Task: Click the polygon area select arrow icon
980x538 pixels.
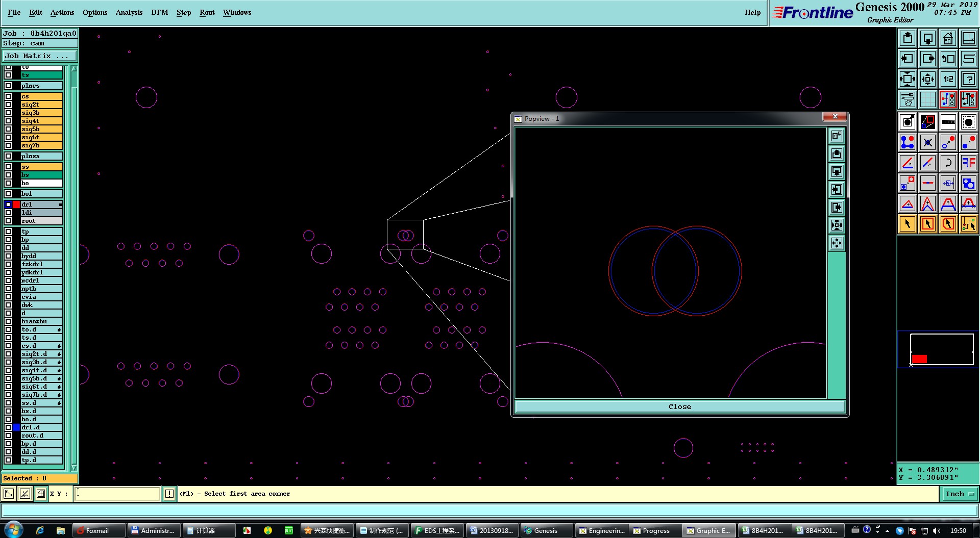Action: pos(948,224)
